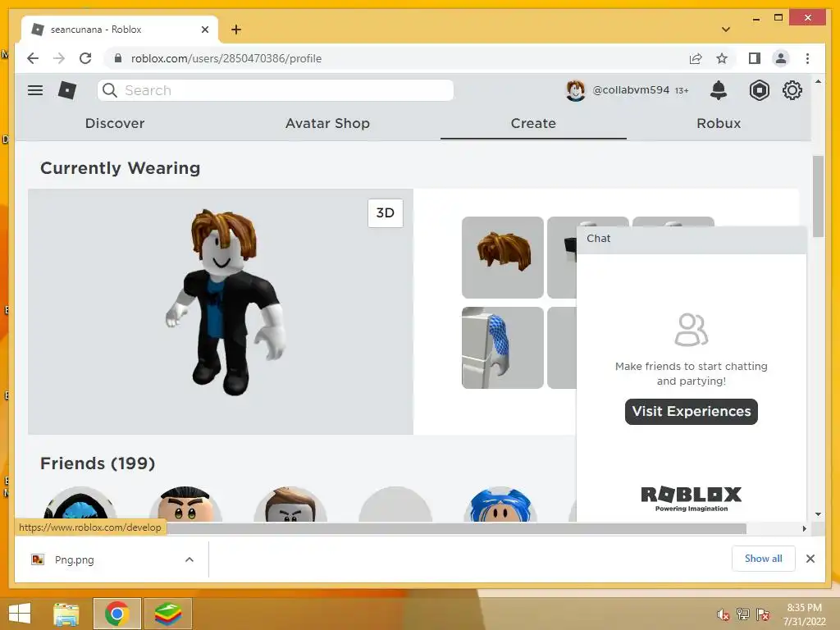Open Chrome profile account icon
The width and height of the screenshot is (840, 630).
781,58
